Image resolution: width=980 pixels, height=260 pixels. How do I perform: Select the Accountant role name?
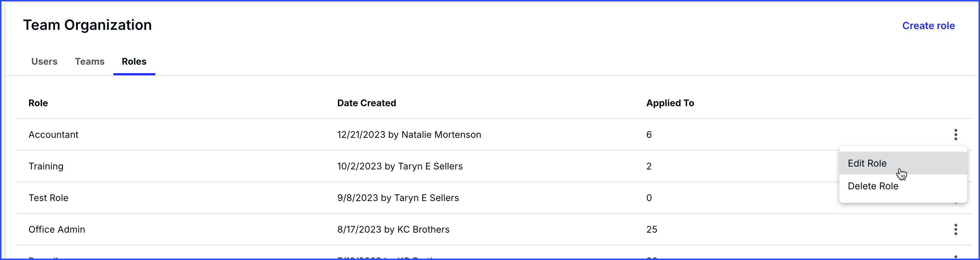pyautogui.click(x=53, y=135)
